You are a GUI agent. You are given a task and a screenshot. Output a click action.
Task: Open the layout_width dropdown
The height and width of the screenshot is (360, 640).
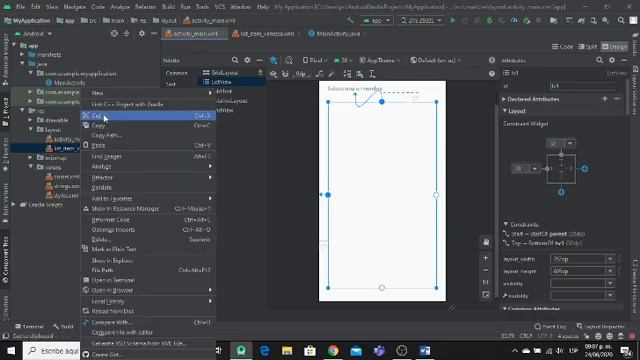click(x=610, y=259)
